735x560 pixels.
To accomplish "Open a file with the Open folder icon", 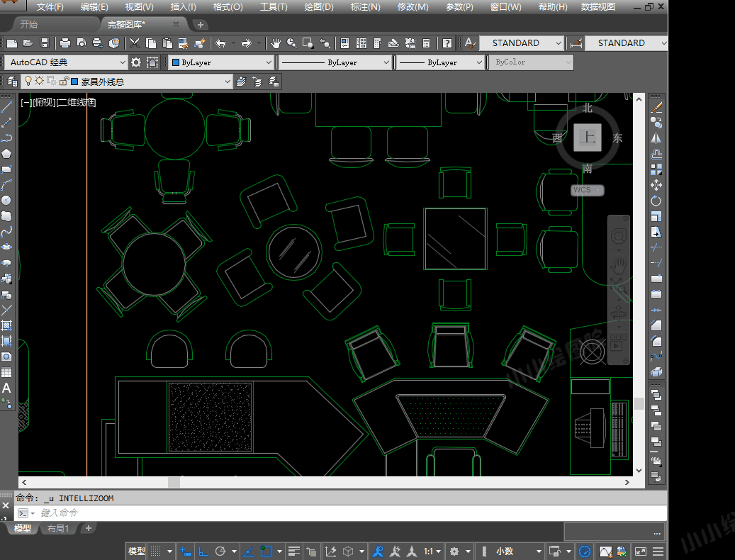I will 28,43.
